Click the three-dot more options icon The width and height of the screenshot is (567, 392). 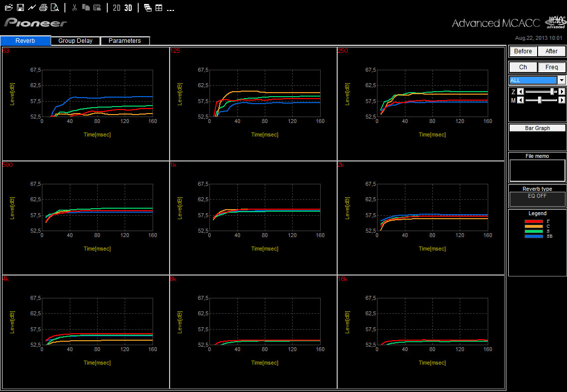point(171,8)
